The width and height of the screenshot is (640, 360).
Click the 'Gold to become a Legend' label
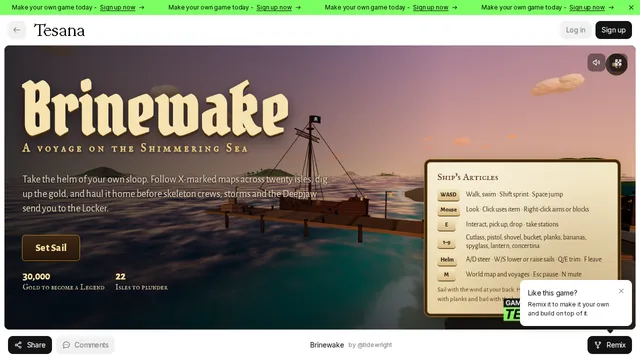[x=63, y=287]
